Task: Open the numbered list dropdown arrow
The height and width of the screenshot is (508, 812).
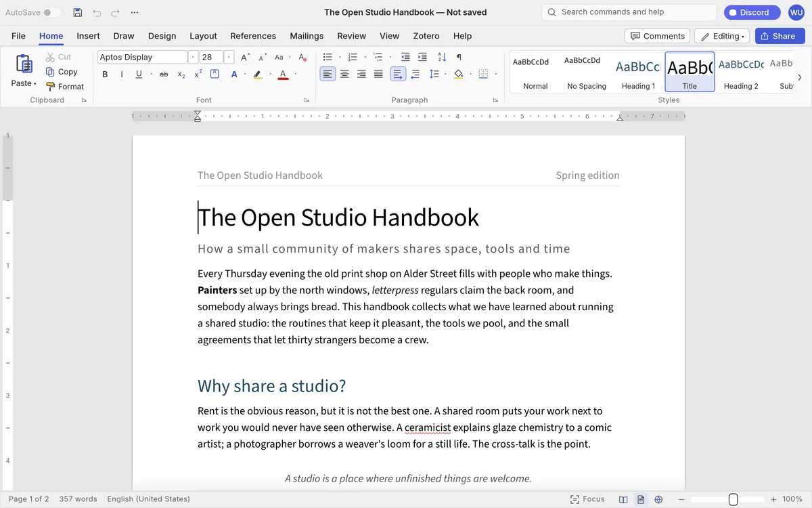Action: (x=365, y=57)
